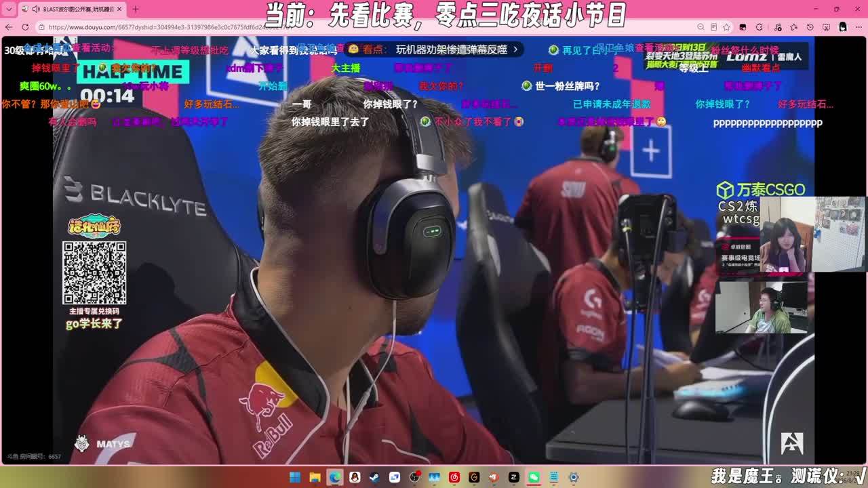
Task: Expand the hot topic chevron arrow
Action: 515,49
